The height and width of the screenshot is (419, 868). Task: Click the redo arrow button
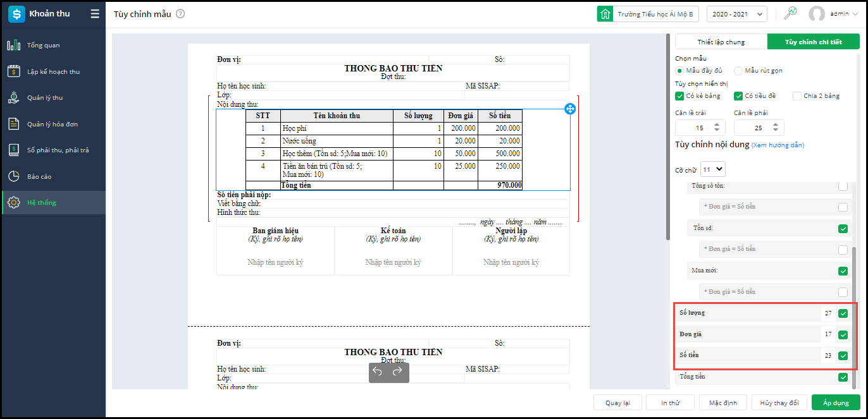tap(397, 372)
